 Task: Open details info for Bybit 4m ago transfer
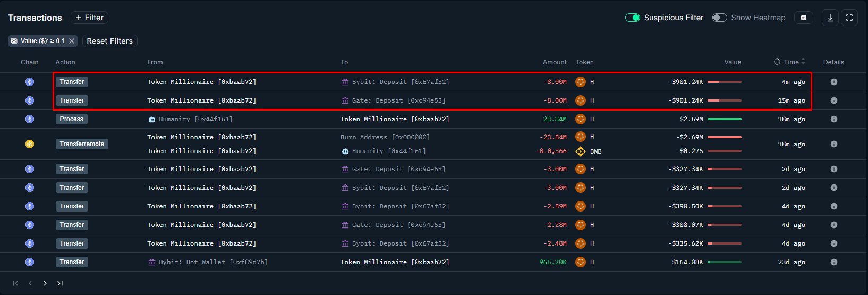point(833,82)
